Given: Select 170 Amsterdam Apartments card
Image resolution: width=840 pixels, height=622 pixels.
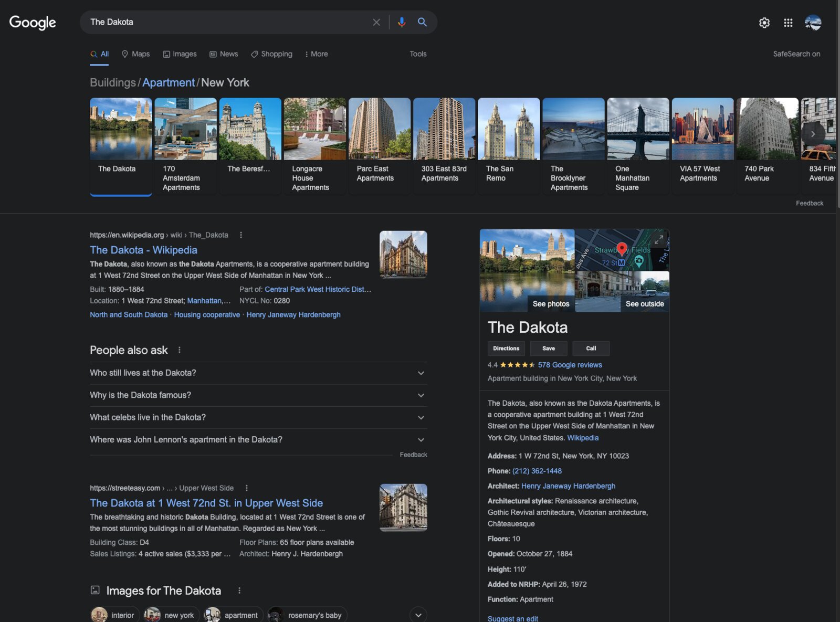Looking at the screenshot, I should tap(185, 146).
